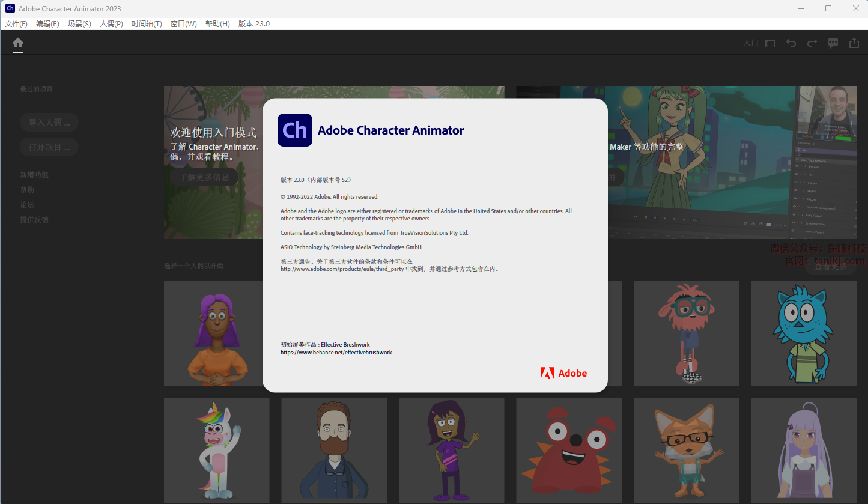The width and height of the screenshot is (868, 504).
Task: Choose the fox with glasses puppet thumbnail
Action: click(687, 451)
